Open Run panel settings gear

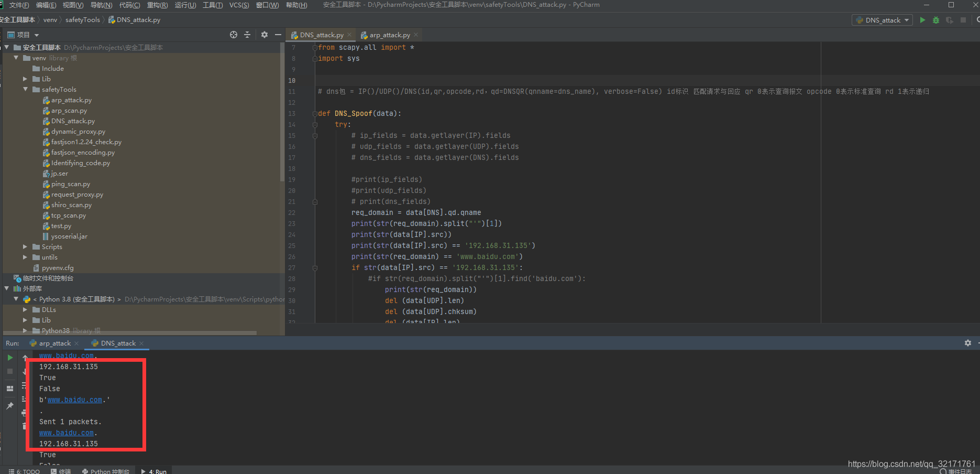point(968,343)
